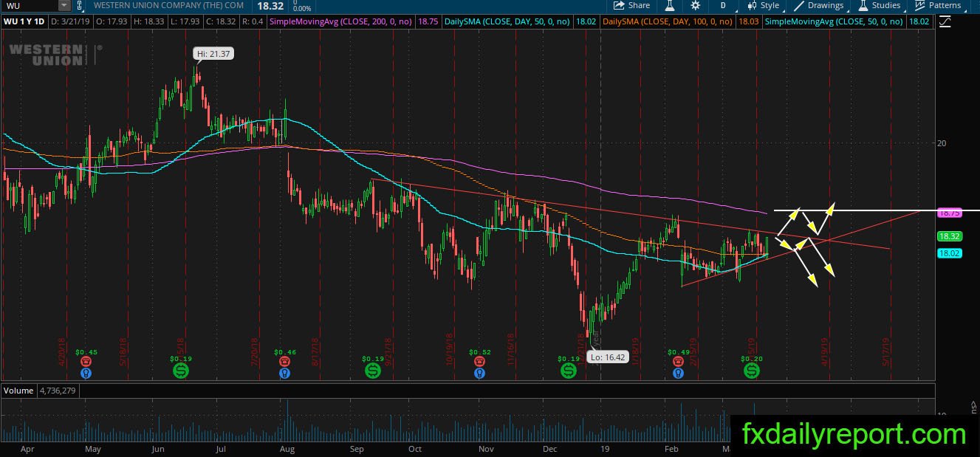Select the DailySMA (CLOSE, DAY, 100, 0, no) label

point(668,22)
